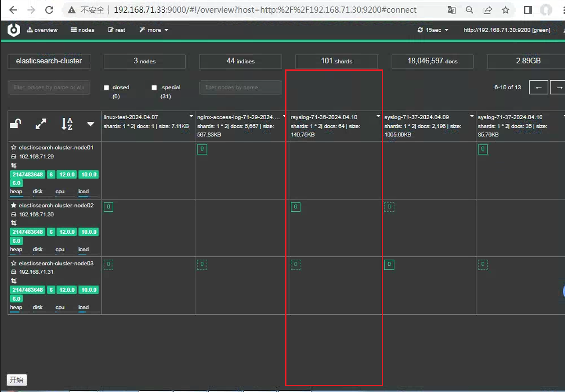Click the expand shards view icon

(41, 124)
